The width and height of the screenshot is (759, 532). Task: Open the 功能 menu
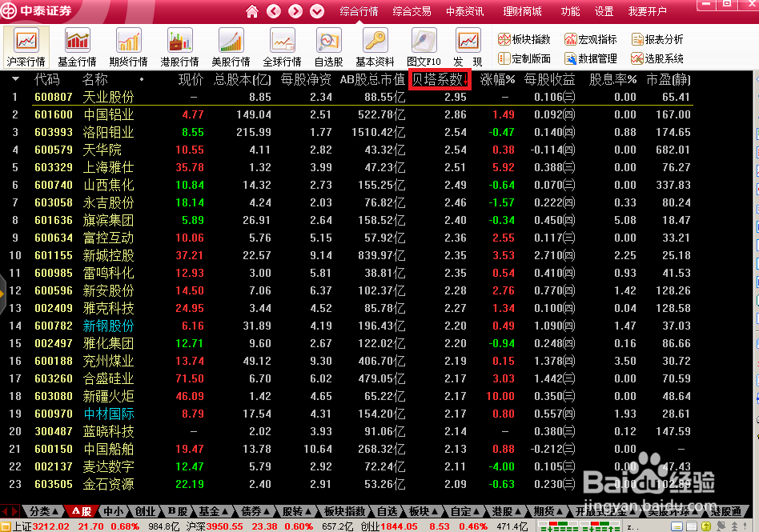coord(570,11)
